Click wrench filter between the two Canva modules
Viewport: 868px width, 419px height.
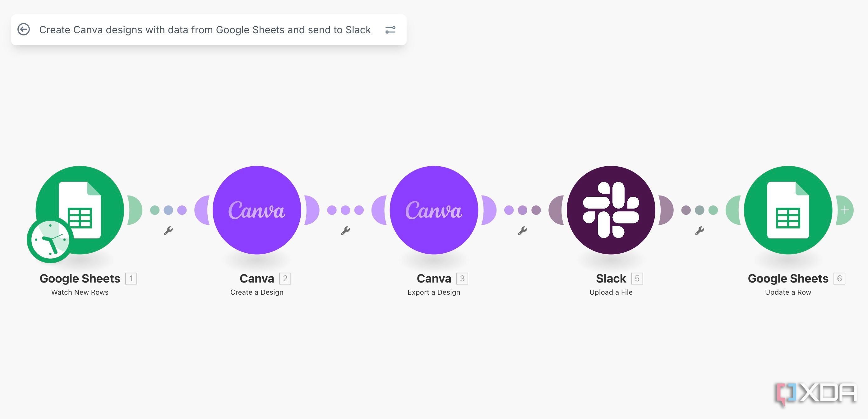(345, 231)
